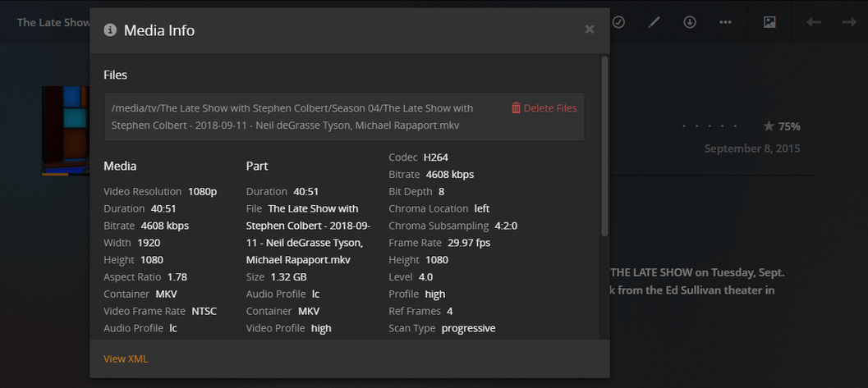Click the star rating dots

(710, 126)
